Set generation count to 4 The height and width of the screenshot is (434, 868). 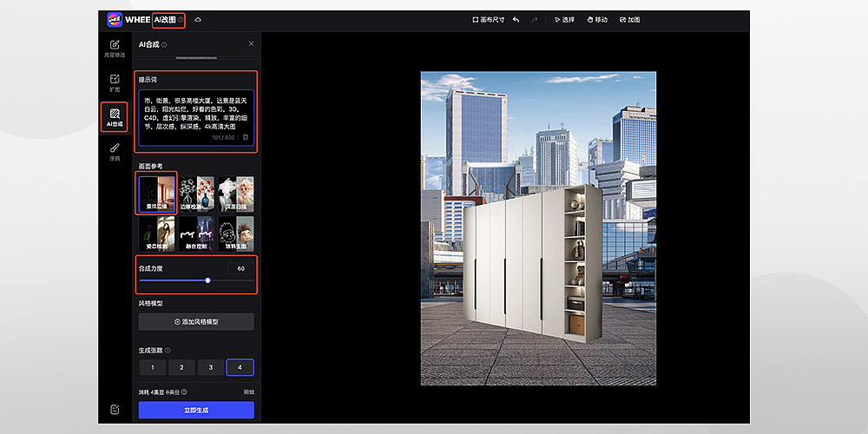coord(240,367)
